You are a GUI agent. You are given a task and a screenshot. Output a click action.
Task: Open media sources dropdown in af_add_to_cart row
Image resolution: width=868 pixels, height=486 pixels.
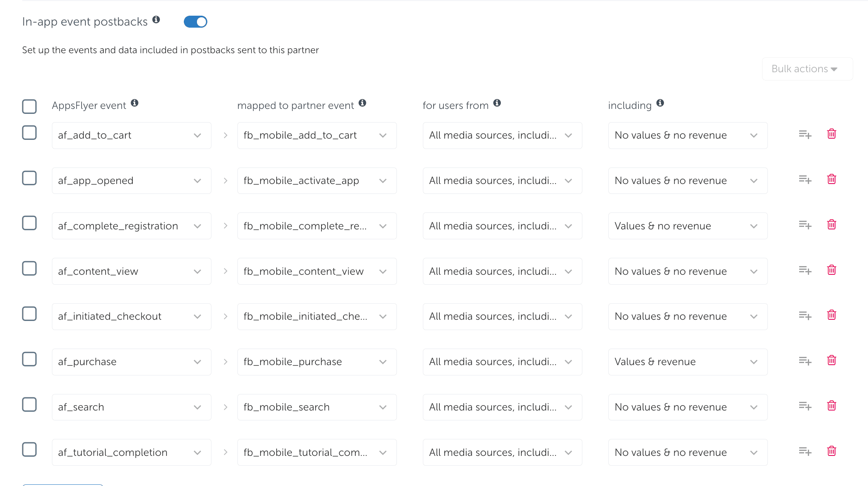pyautogui.click(x=502, y=135)
